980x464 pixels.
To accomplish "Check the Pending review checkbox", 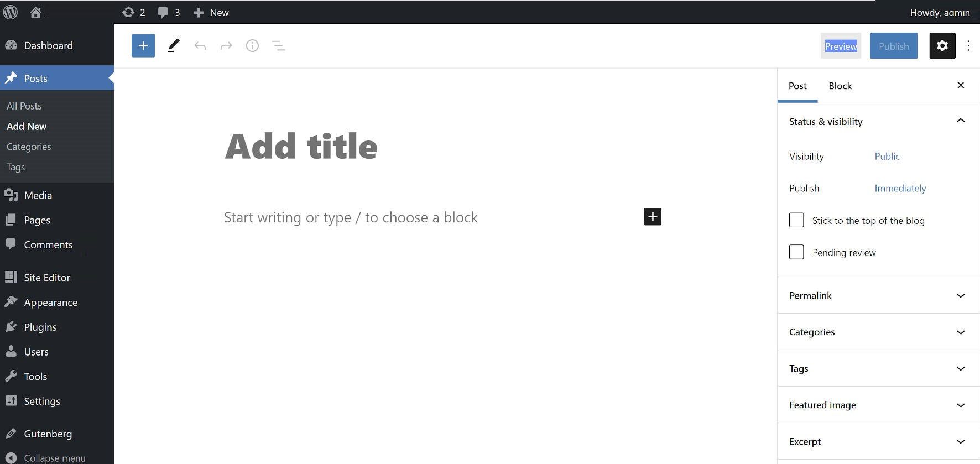I will tap(796, 252).
